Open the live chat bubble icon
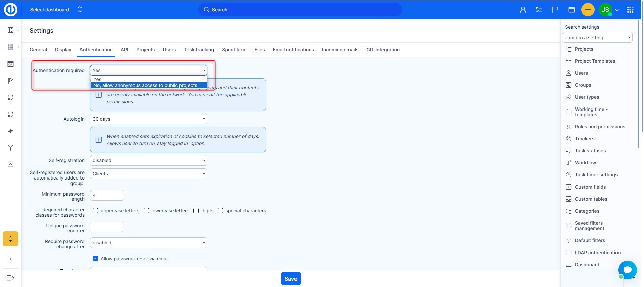The image size is (644, 287). (627, 270)
